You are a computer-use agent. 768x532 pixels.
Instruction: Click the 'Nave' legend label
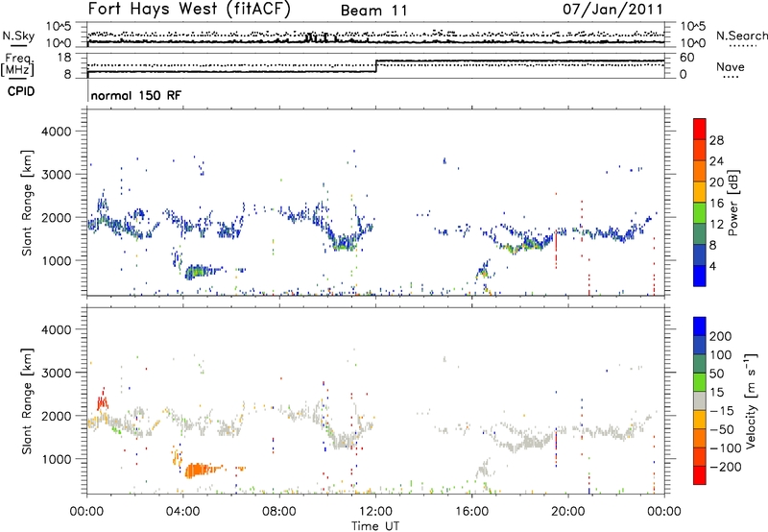tap(731, 66)
